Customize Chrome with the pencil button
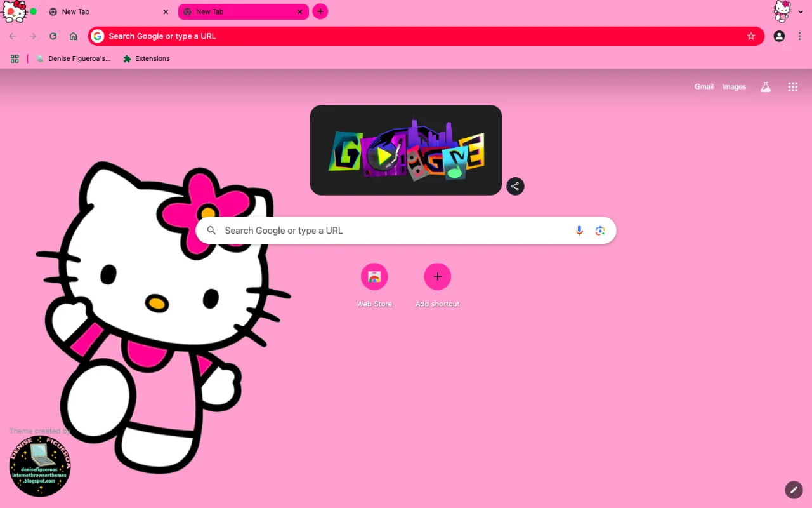The width and height of the screenshot is (812, 508). (x=794, y=490)
